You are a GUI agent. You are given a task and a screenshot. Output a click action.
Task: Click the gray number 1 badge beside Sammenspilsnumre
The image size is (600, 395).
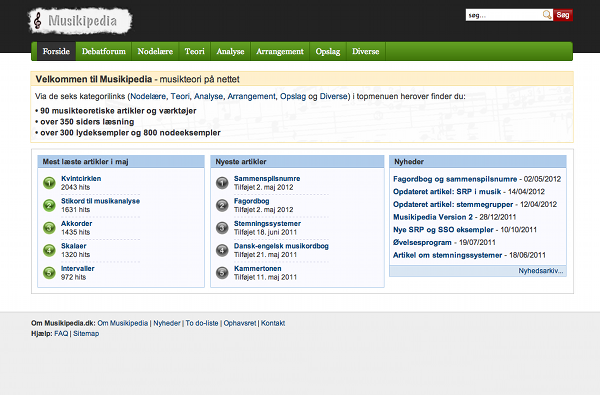[x=222, y=183]
